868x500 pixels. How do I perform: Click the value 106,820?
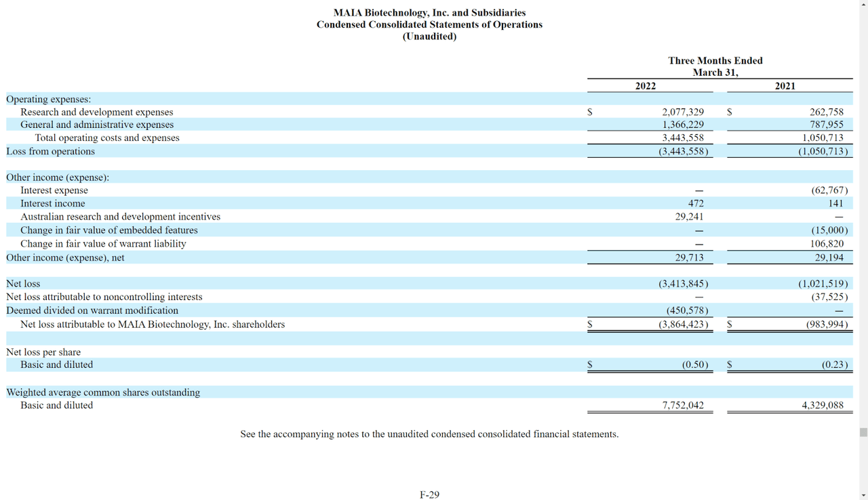tap(827, 244)
